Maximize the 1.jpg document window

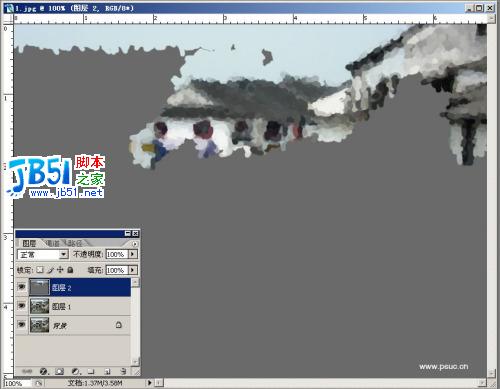[479, 8]
